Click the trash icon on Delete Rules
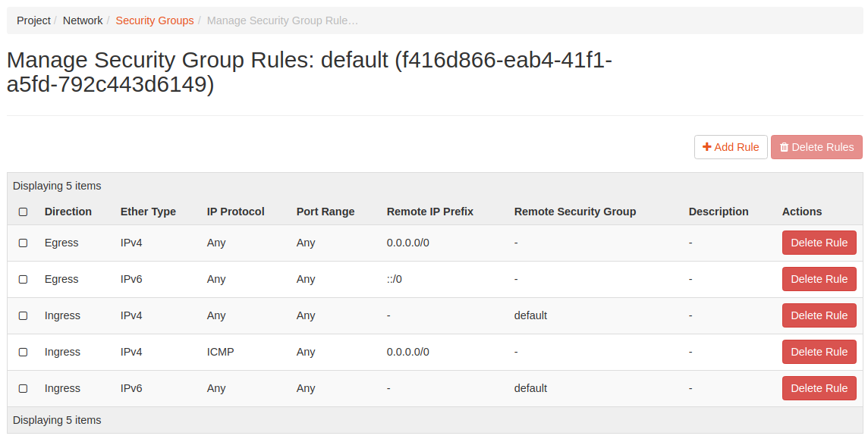 [x=784, y=147]
